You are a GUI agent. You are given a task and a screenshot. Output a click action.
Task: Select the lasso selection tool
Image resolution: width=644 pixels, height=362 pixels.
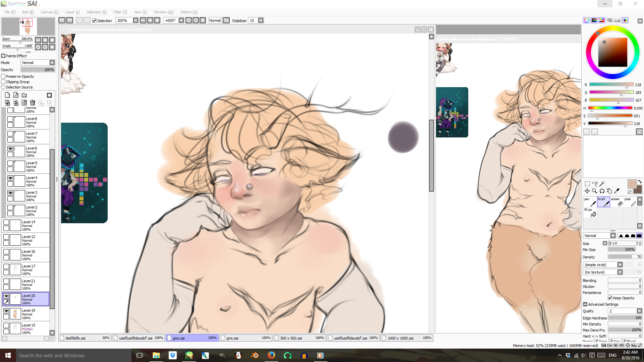click(594, 183)
